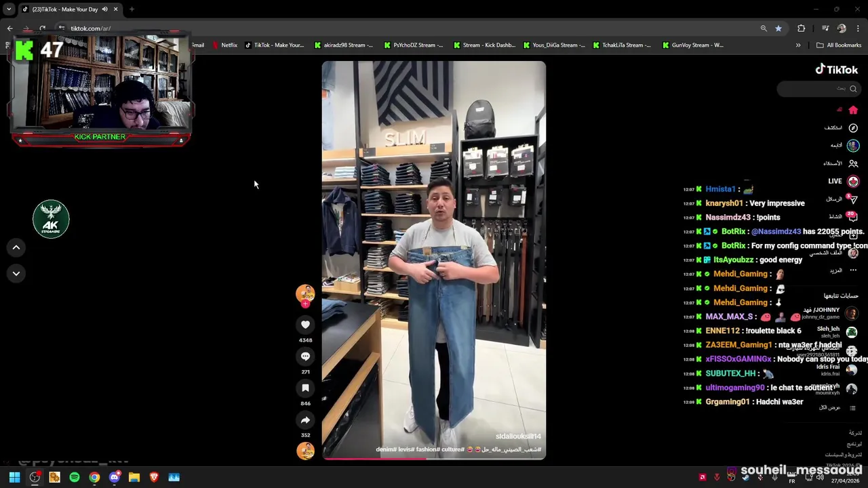Open Discord from the taskbar

(x=114, y=477)
